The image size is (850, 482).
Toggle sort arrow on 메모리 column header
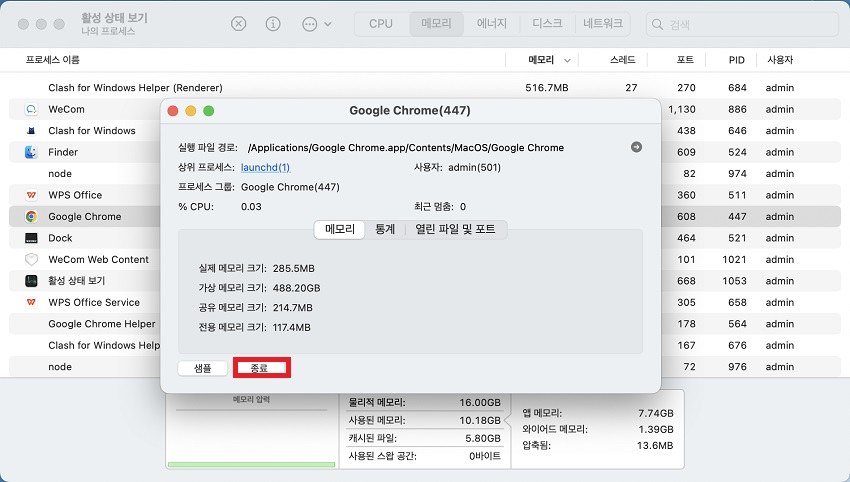click(567, 60)
